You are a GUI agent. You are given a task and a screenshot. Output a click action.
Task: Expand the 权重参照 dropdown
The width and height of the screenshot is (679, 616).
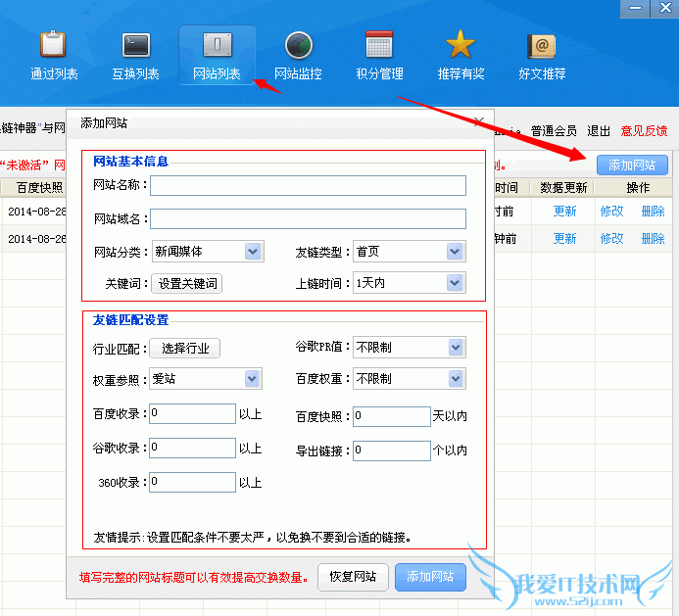point(252,379)
